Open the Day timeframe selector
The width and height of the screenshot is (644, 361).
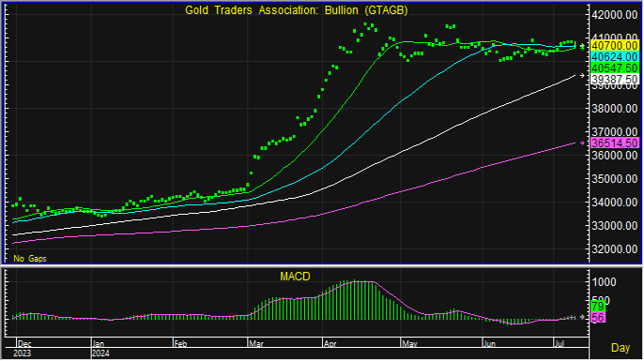pos(621,348)
